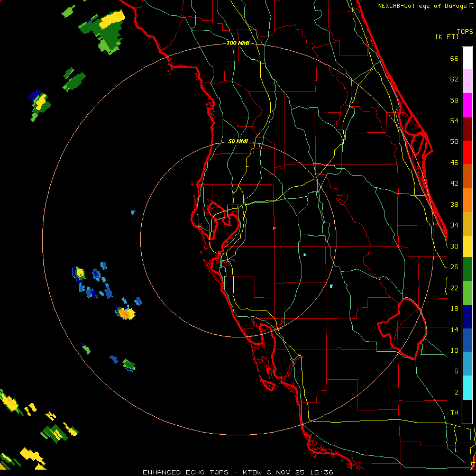Click the light pink swatch beside legend value 62
This screenshot has height=476, width=476.
467,81
